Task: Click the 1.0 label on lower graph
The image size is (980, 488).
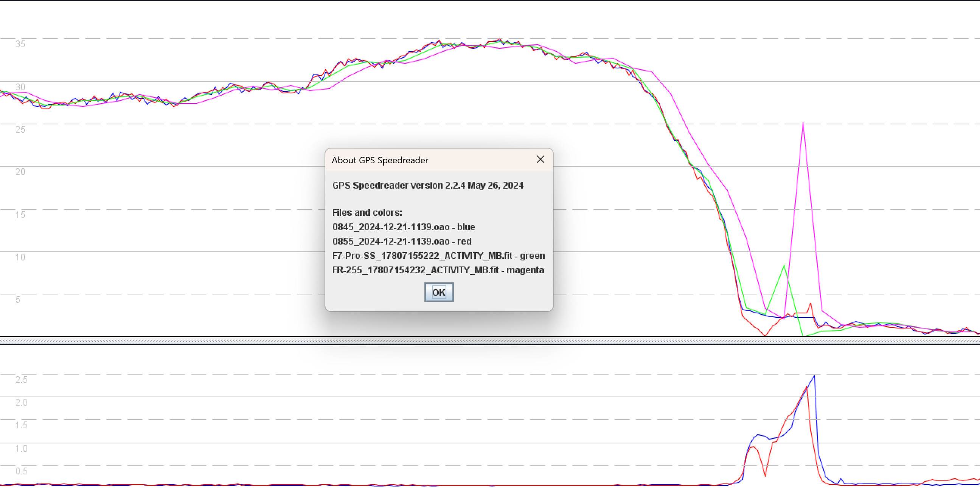Action: coord(21,448)
